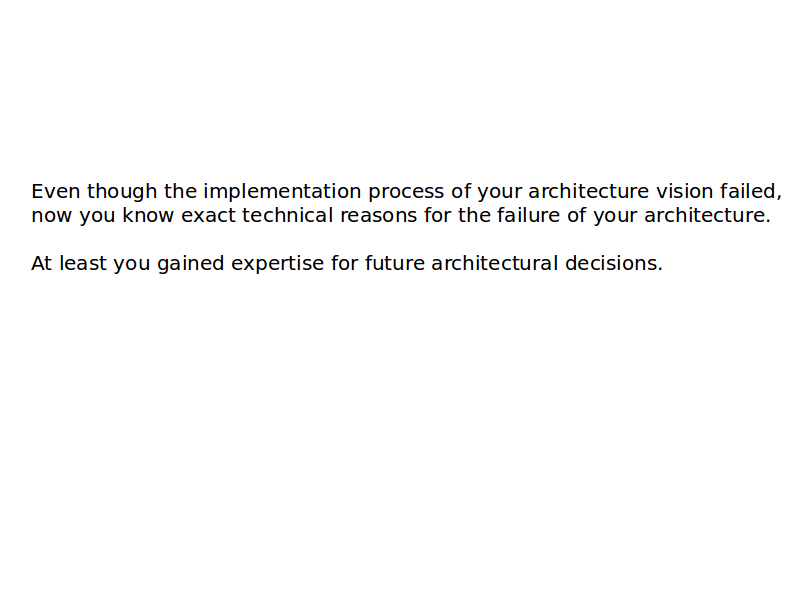Click the word 'architectural'
Screen dimensions: 800x600
(x=494, y=263)
